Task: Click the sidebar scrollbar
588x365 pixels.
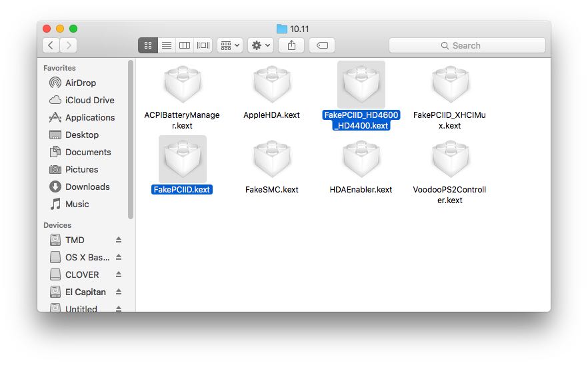Action: click(x=131, y=139)
